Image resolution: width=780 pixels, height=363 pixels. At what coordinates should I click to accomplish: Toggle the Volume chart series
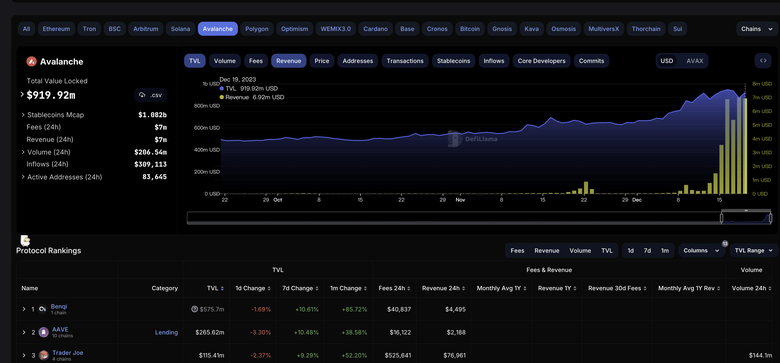[225, 61]
